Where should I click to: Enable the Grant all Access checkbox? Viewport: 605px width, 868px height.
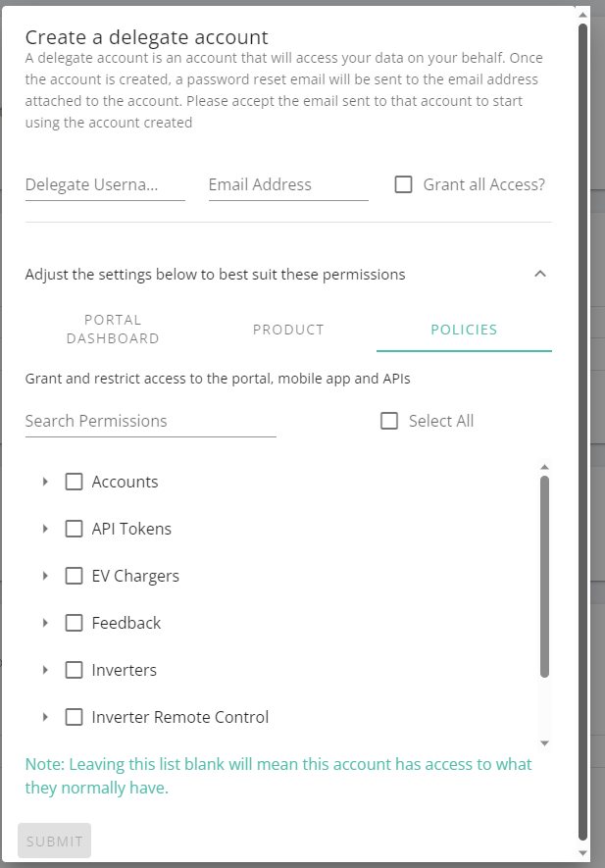pos(404,184)
